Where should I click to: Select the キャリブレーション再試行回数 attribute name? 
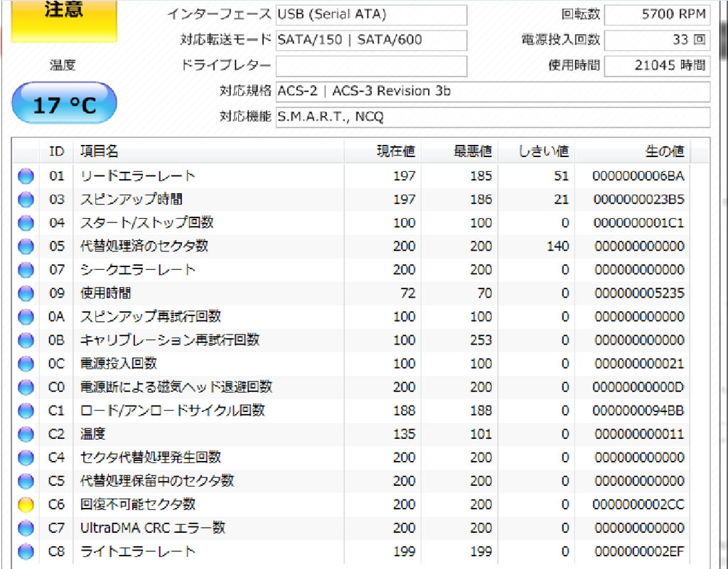pyautogui.click(x=169, y=340)
